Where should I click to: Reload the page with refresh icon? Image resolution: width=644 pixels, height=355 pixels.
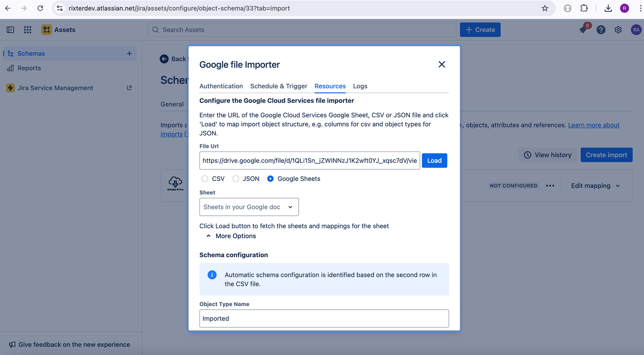click(x=40, y=8)
